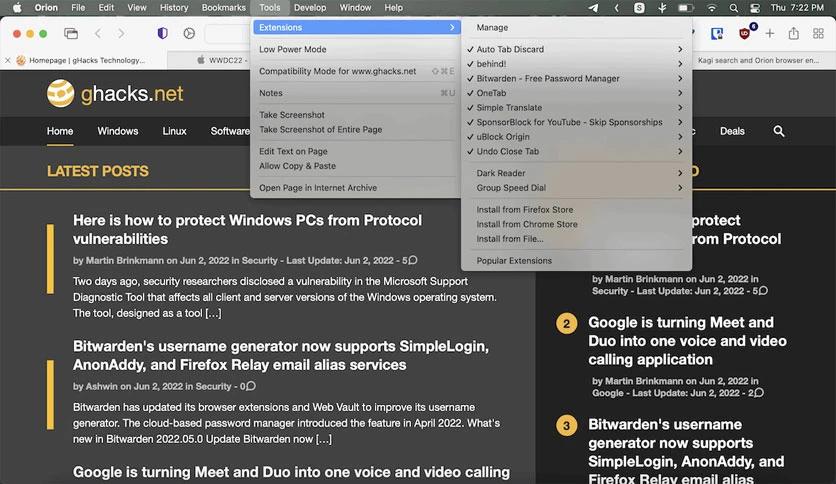The image size is (836, 484).
Task: Select Allow Copy & Paste
Action: tap(356, 166)
